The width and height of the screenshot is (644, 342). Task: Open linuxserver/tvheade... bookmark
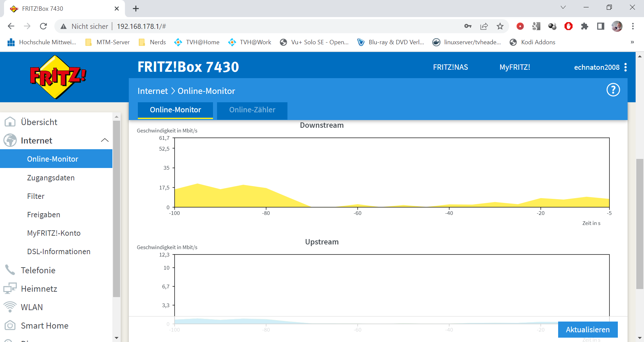tap(467, 42)
